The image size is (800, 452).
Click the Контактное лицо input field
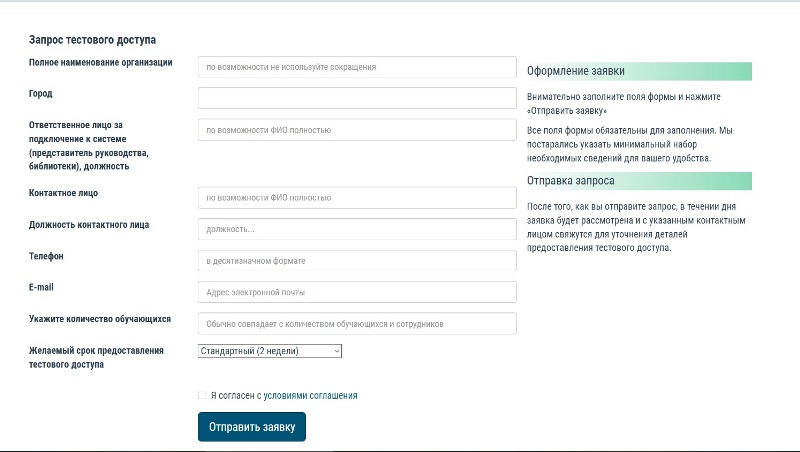click(357, 197)
